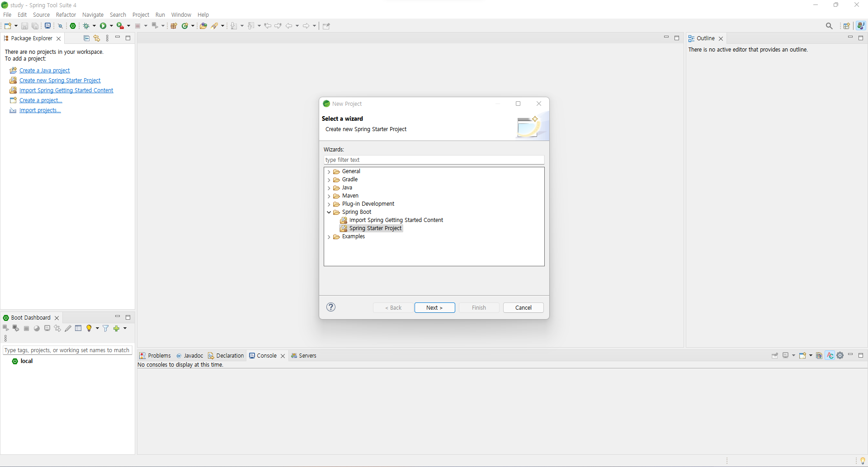
Task: Click the Skip All Breakpoints toolbar icon
Action: (x=61, y=26)
